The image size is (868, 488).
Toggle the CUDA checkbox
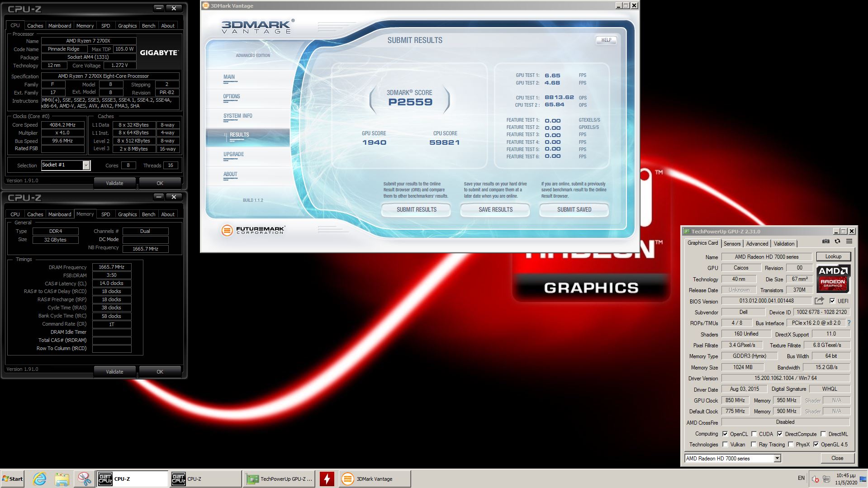click(x=754, y=434)
